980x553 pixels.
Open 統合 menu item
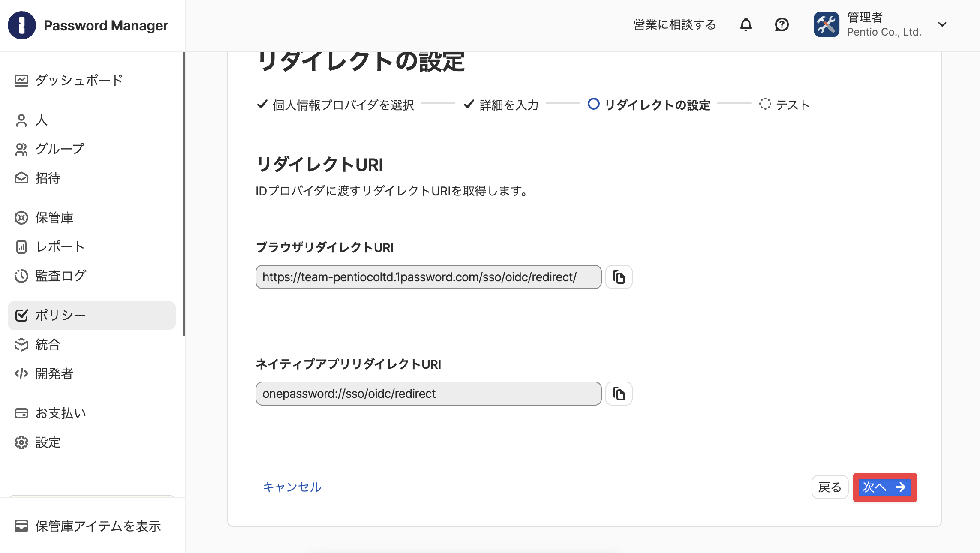tap(92, 345)
